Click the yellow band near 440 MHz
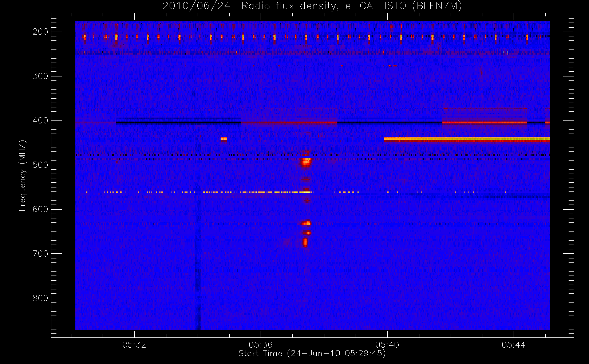This screenshot has width=589, height=364. 466,139
